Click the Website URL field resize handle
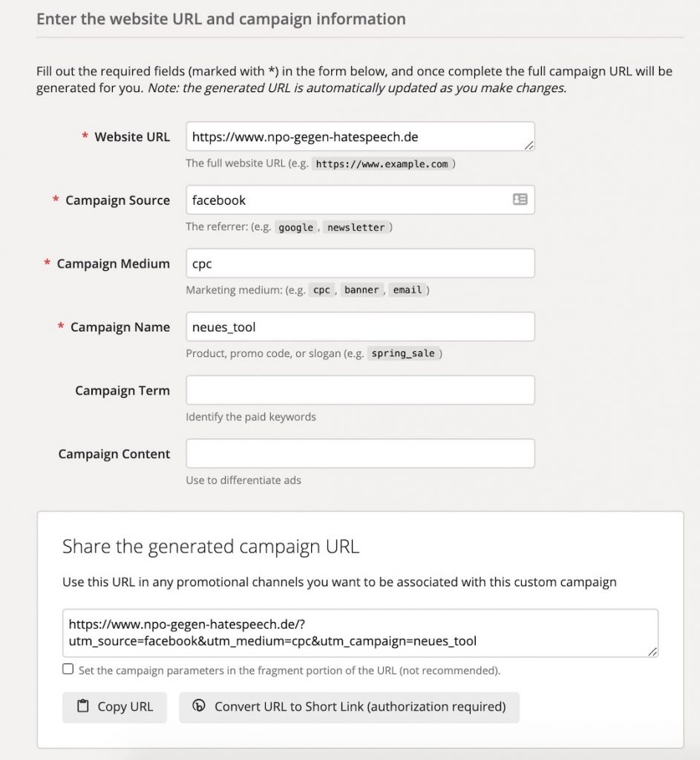The height and width of the screenshot is (760, 700). click(x=529, y=145)
